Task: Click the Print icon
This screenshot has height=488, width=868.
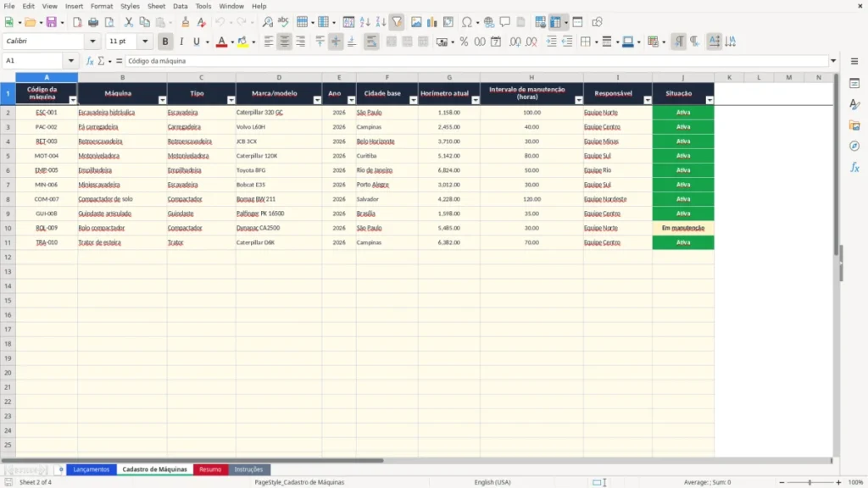Action: click(93, 22)
